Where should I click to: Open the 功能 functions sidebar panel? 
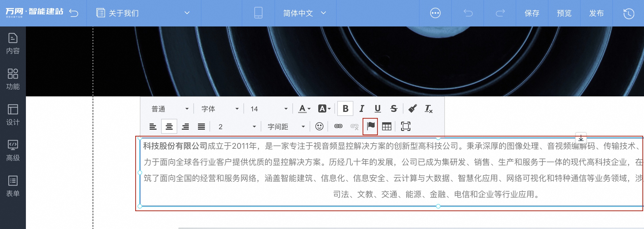coord(13,79)
